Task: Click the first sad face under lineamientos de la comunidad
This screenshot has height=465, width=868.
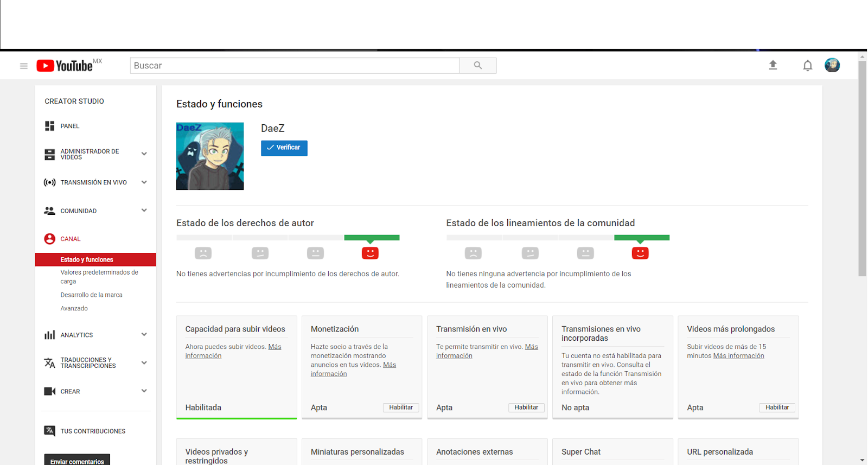Action: click(473, 253)
